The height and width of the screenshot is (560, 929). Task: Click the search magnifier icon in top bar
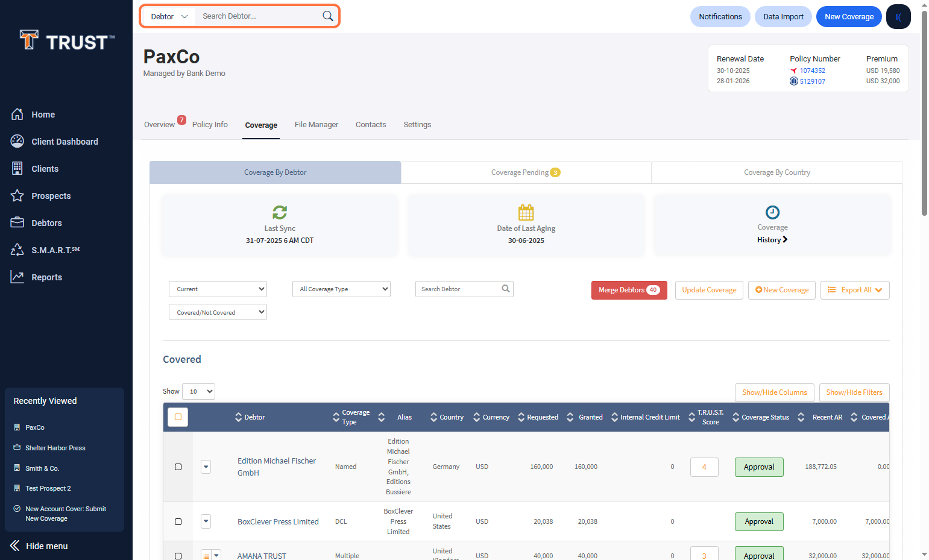(x=327, y=16)
